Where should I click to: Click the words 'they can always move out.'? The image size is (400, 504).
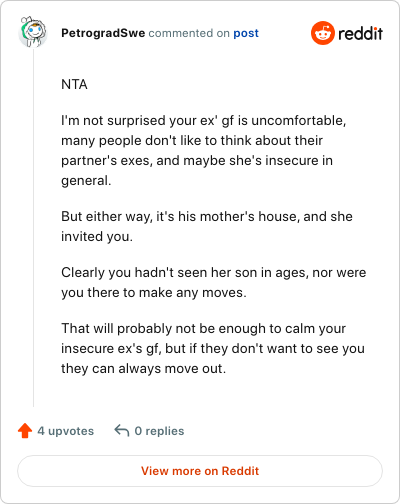pos(144,368)
